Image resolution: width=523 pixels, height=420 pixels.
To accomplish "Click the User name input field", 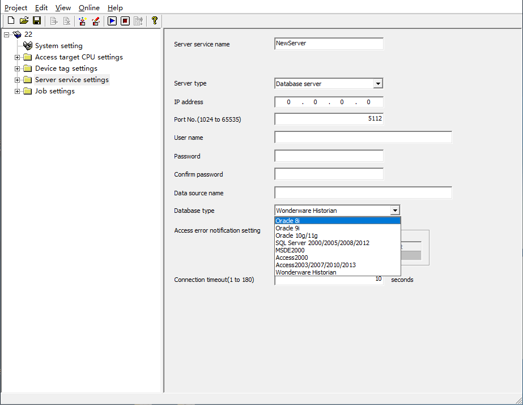I will (x=363, y=138).
